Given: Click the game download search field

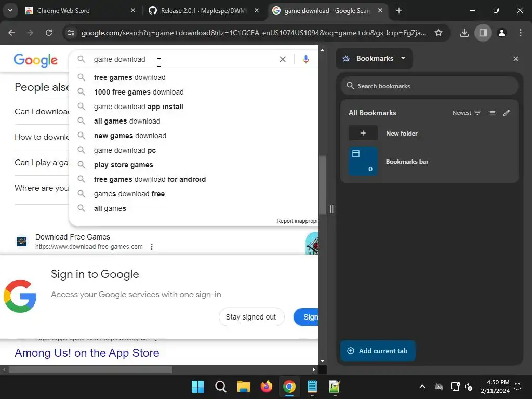Looking at the screenshot, I should coord(183,59).
